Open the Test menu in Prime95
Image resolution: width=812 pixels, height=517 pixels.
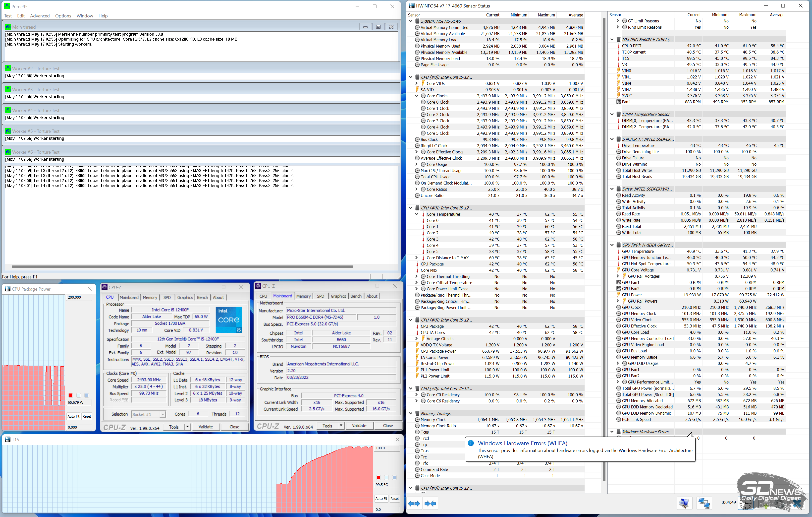click(x=8, y=16)
